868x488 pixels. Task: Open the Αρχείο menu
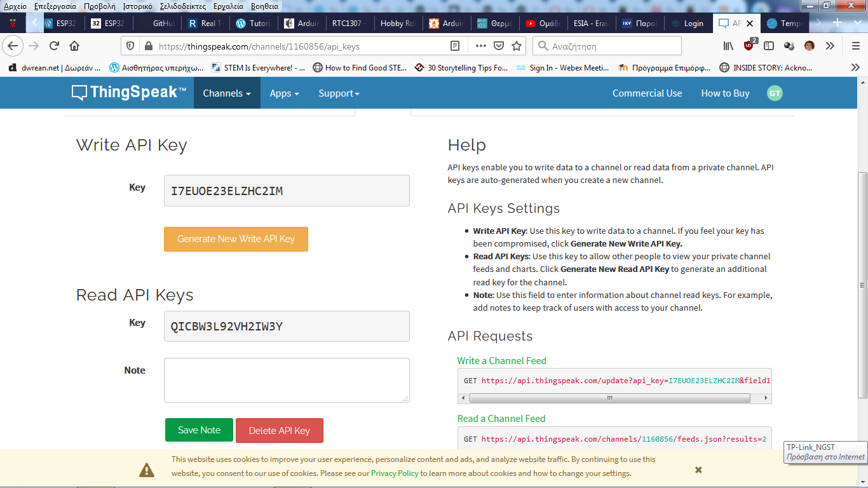pyautogui.click(x=15, y=6)
